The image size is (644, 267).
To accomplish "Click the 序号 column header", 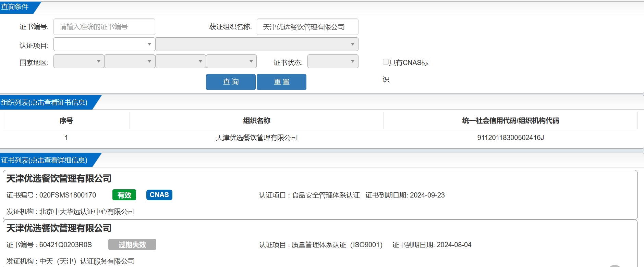I will 66,120.
